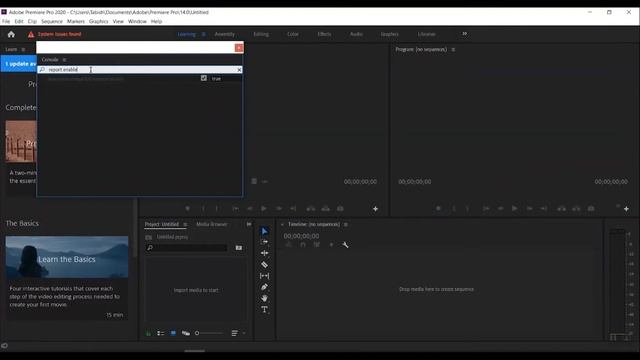Click the Project panel search field
Image resolution: width=640 pixels, height=360 pixels.
tap(186, 248)
